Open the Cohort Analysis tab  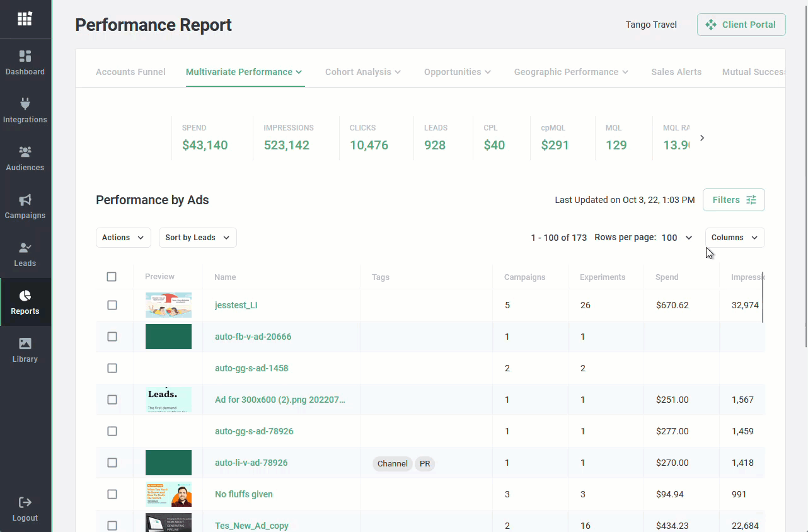point(363,72)
